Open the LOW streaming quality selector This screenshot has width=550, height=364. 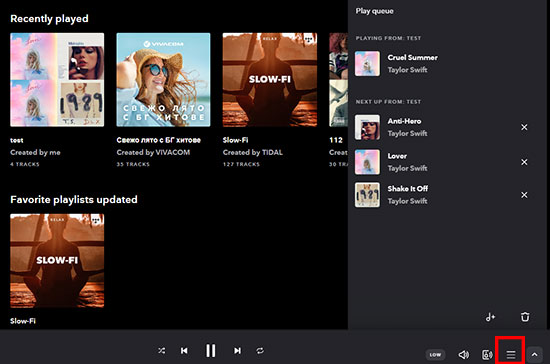pyautogui.click(x=435, y=355)
